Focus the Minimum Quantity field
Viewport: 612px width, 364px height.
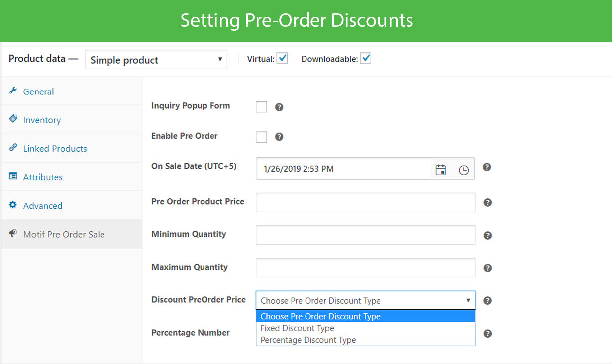365,235
